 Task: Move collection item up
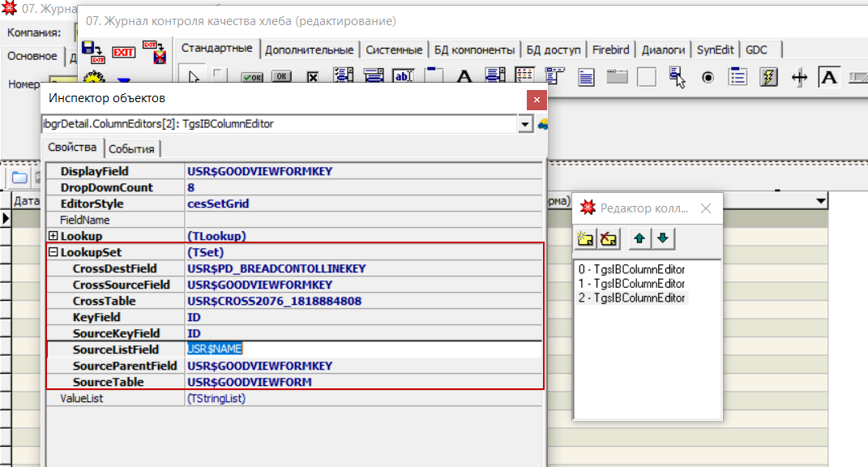639,238
